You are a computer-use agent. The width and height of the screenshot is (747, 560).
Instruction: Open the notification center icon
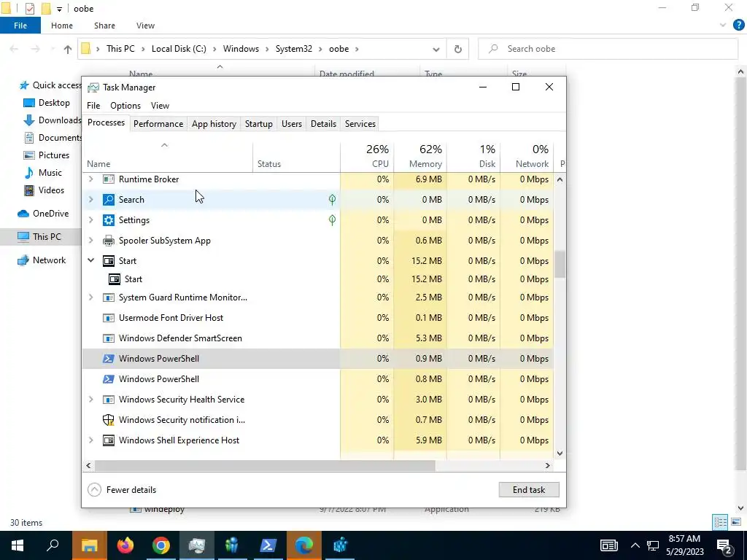click(724, 545)
